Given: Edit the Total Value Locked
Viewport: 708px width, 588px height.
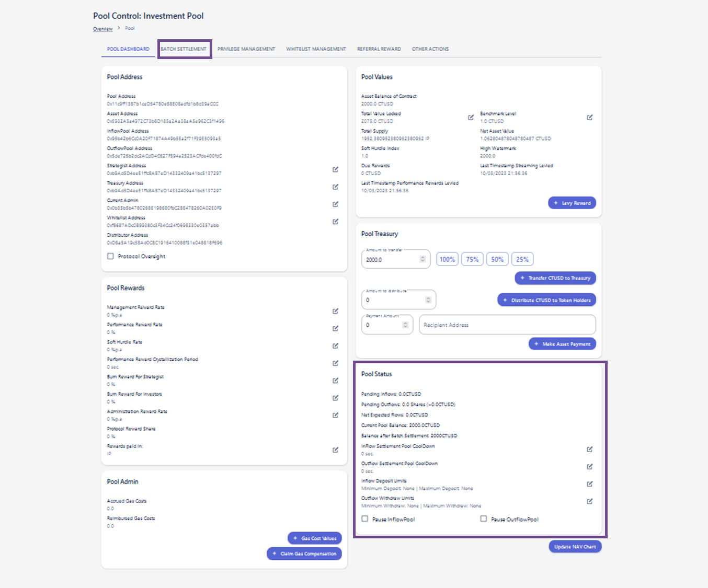Looking at the screenshot, I should (x=471, y=118).
